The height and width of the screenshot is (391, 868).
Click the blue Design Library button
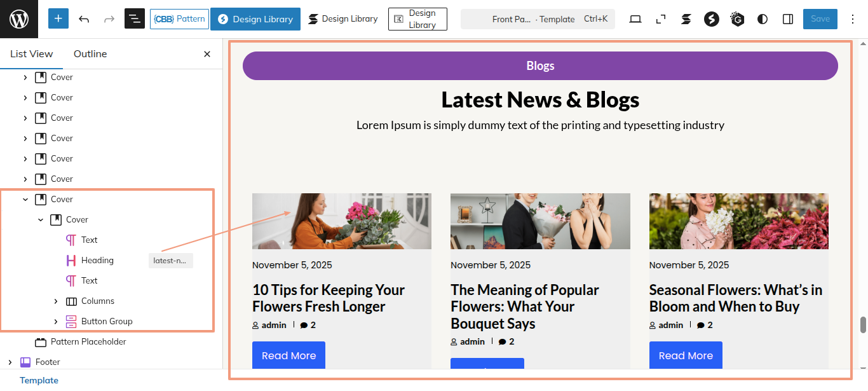255,19
